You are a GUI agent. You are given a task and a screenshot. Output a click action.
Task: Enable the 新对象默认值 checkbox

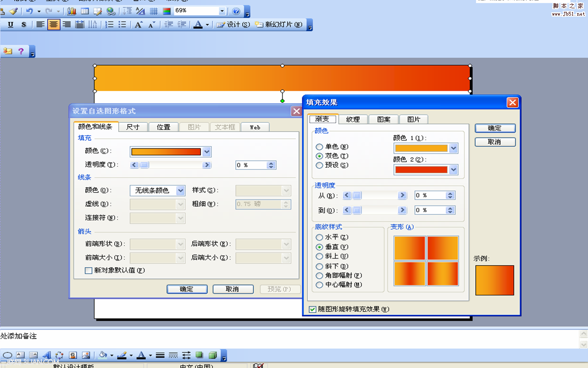click(x=89, y=270)
